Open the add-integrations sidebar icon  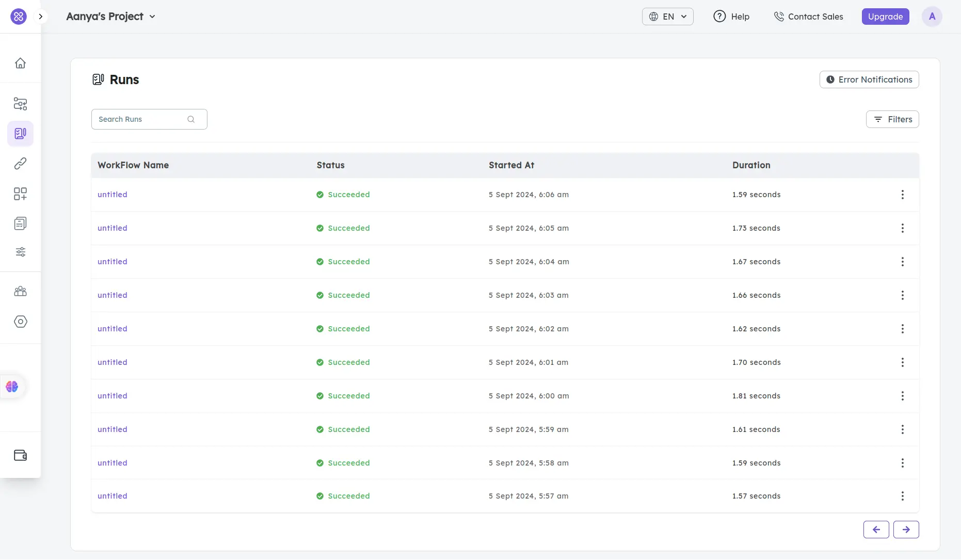pyautogui.click(x=20, y=194)
